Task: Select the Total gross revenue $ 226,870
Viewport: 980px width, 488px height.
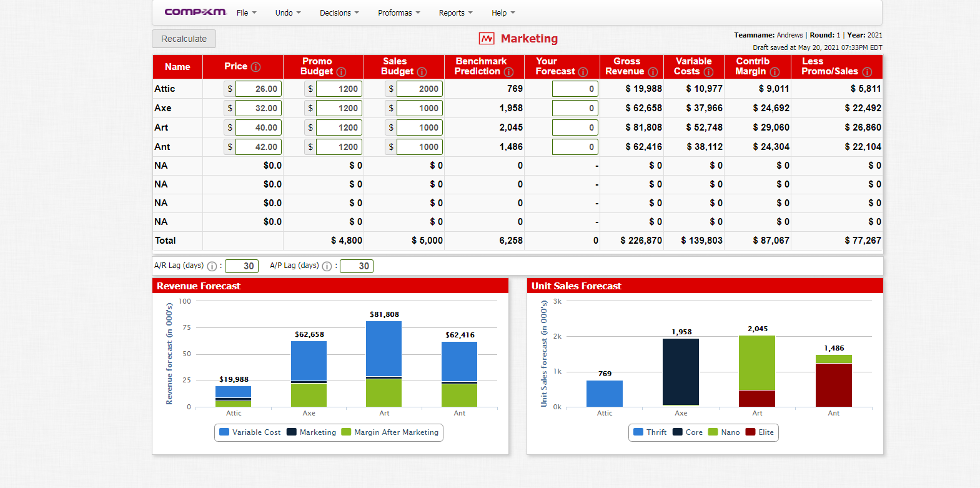Action: pyautogui.click(x=641, y=241)
